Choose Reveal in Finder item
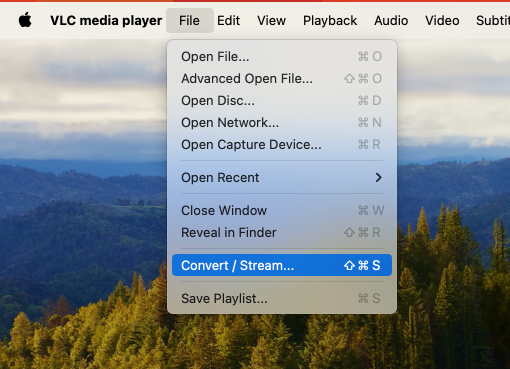Image resolution: width=510 pixels, height=369 pixels. (282, 233)
